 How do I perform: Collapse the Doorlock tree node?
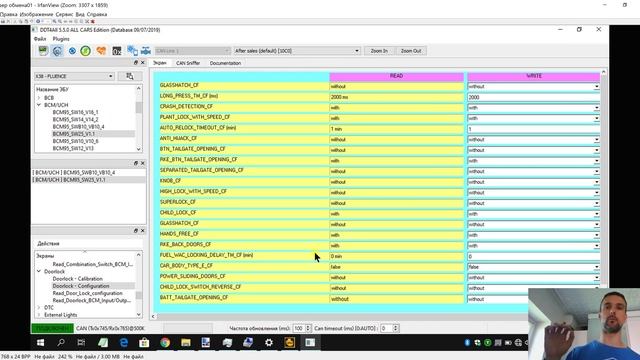tap(39, 271)
